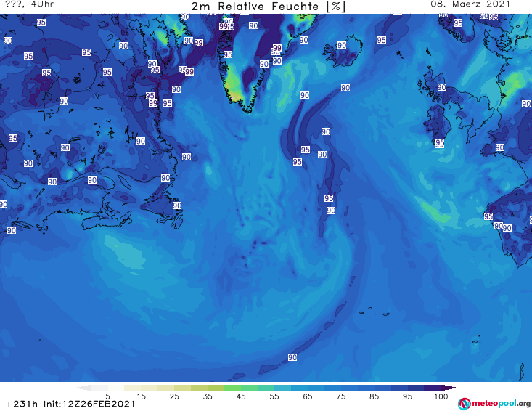Click the legend value '55'
This screenshot has width=532, height=411.
[274, 396]
